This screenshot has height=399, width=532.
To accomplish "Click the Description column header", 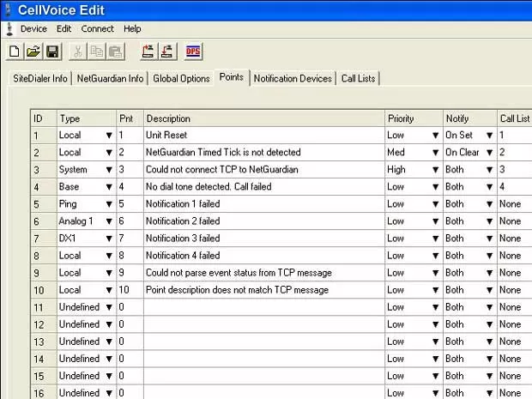I will coord(263,118).
